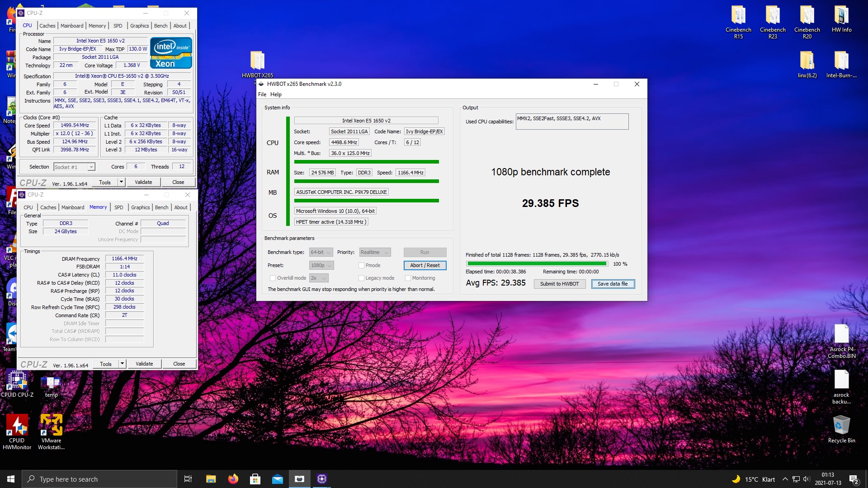Image resolution: width=868 pixels, height=488 pixels.
Task: Click the benchmark progress bar at 100%
Action: pos(537,263)
